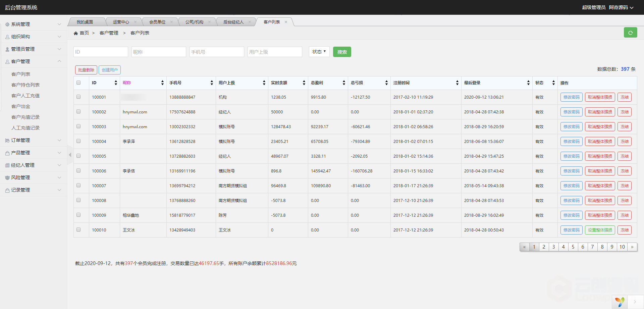Close the 运营中心 tab with its x icon
Image resolution: width=644 pixels, height=309 pixels.
tap(135, 22)
